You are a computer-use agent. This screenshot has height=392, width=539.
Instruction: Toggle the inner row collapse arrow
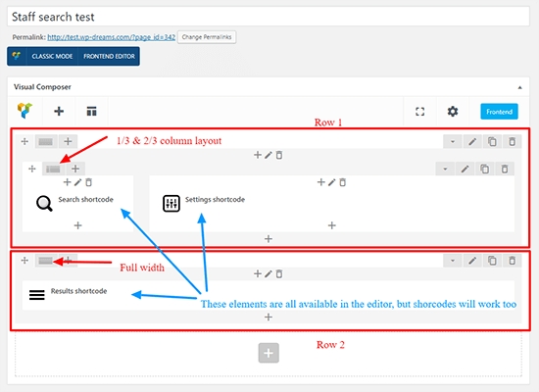(445, 169)
